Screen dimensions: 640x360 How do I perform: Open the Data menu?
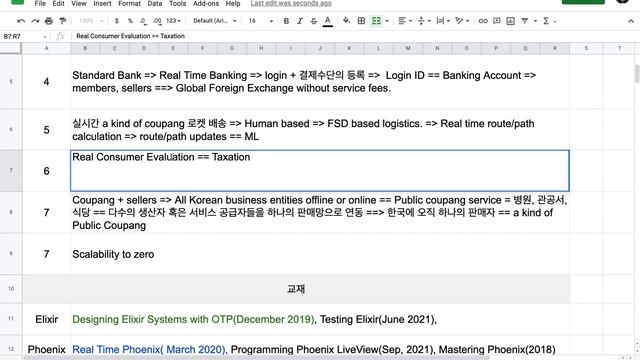pos(155,3)
